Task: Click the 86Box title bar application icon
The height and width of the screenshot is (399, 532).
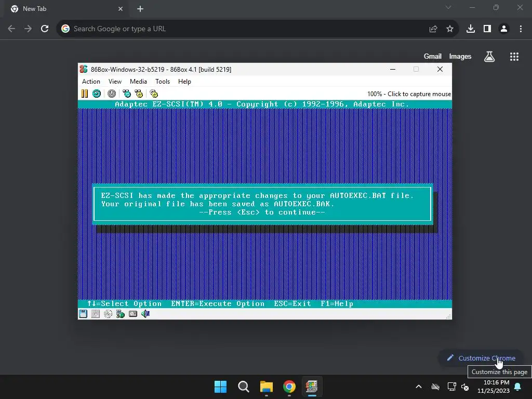Action: [x=84, y=69]
